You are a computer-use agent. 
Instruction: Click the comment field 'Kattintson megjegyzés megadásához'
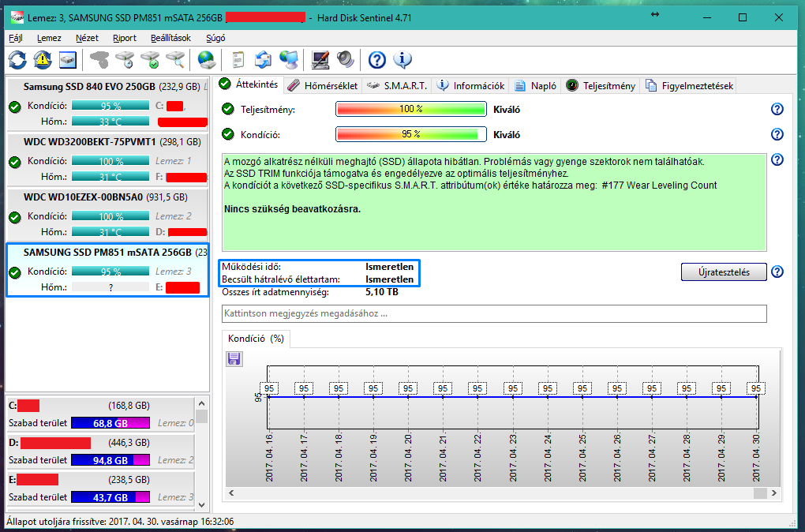[x=494, y=313]
